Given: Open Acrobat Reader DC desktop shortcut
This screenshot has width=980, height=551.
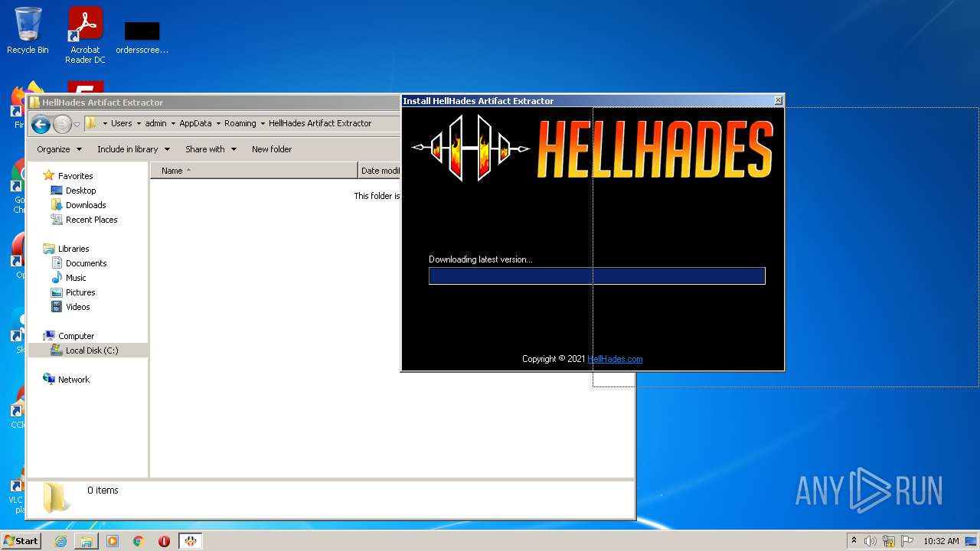Looking at the screenshot, I should click(x=85, y=35).
